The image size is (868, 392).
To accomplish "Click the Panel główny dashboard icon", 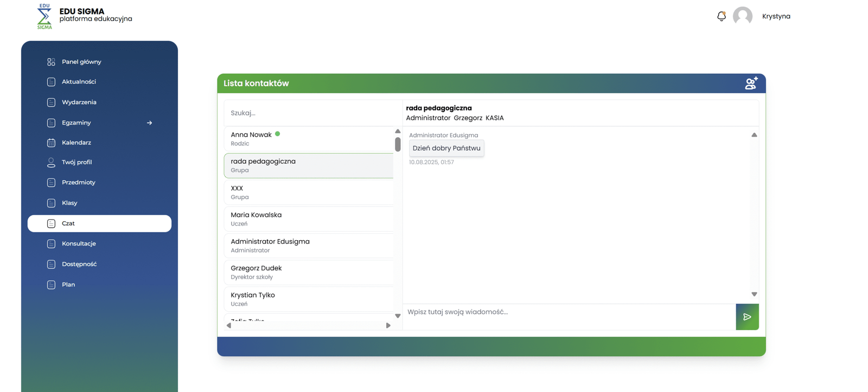I will point(51,62).
